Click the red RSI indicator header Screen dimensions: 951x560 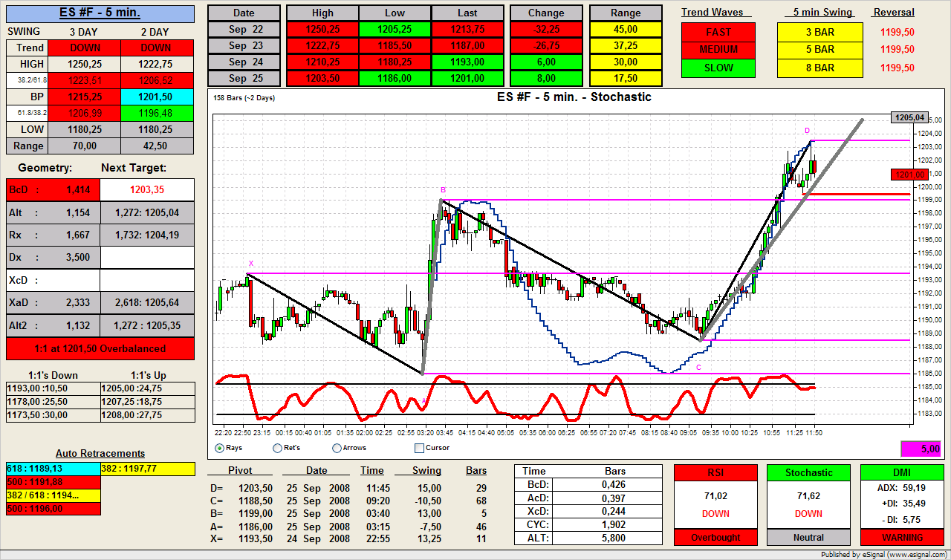pos(715,472)
